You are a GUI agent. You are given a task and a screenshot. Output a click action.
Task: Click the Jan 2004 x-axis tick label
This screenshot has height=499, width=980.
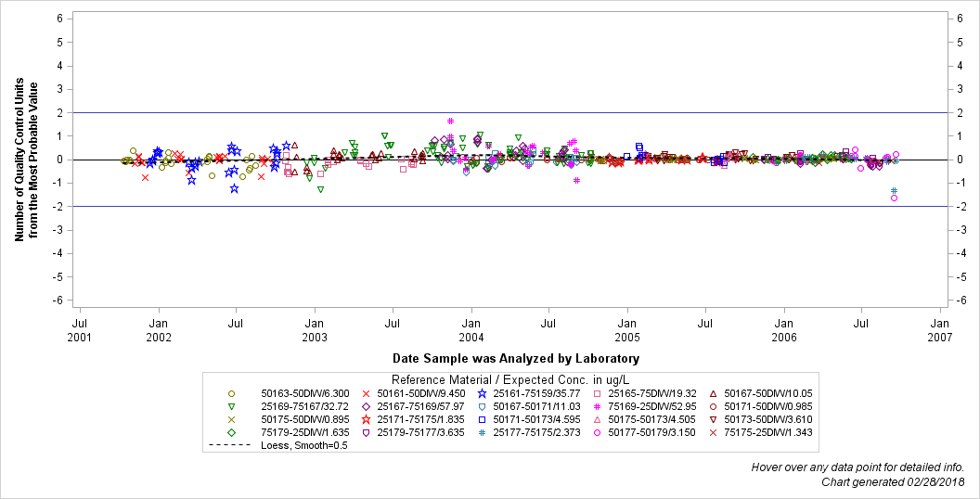(x=471, y=330)
